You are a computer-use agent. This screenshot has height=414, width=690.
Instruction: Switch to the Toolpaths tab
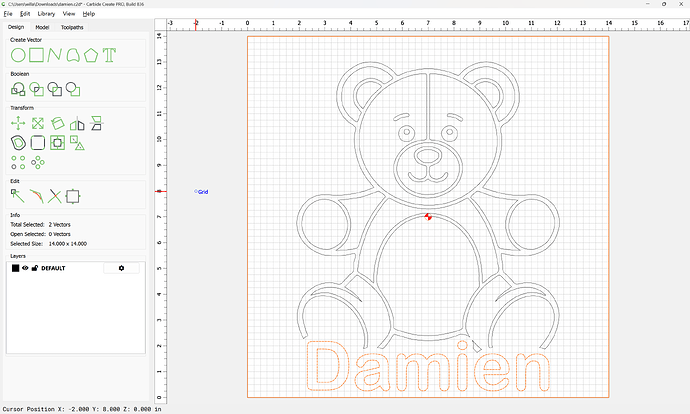point(72,27)
